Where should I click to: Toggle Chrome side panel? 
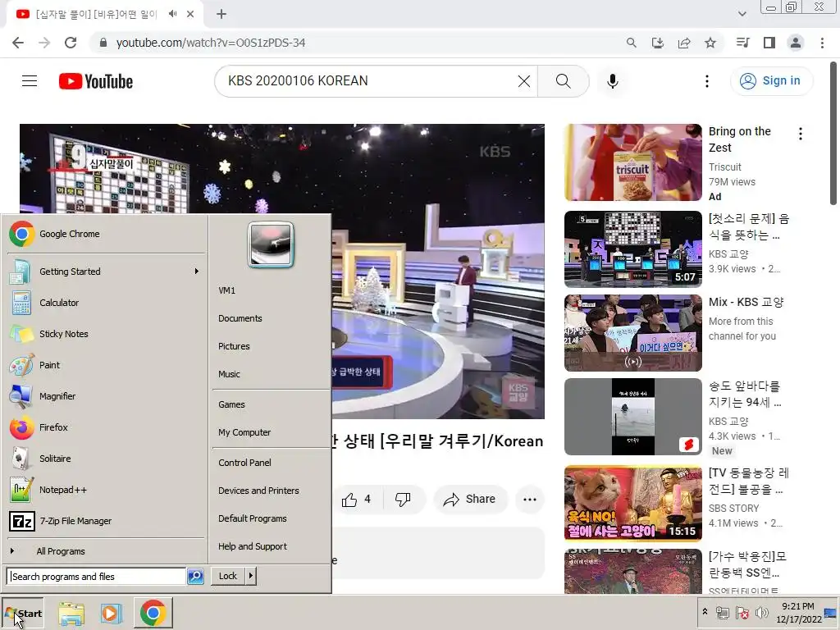pos(769,43)
